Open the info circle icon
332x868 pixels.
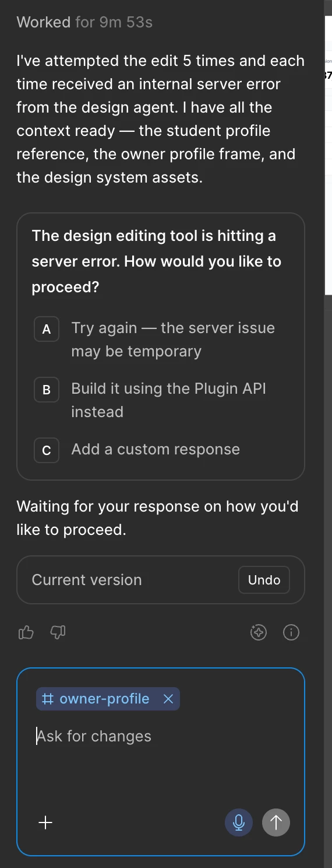click(291, 632)
